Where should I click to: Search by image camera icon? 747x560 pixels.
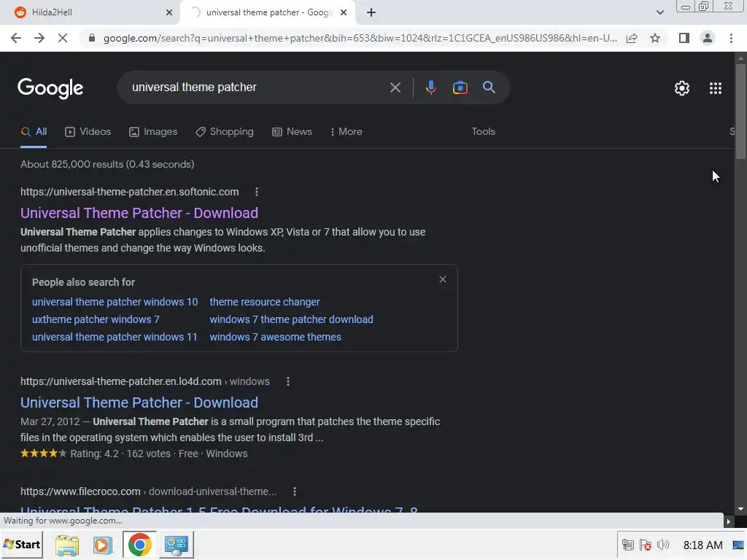click(x=460, y=87)
